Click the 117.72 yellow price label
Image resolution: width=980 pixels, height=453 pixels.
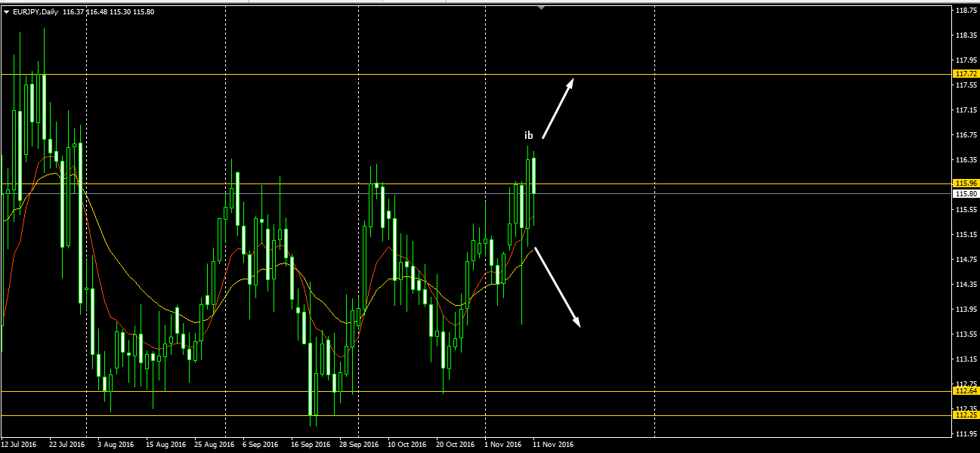[x=966, y=74]
